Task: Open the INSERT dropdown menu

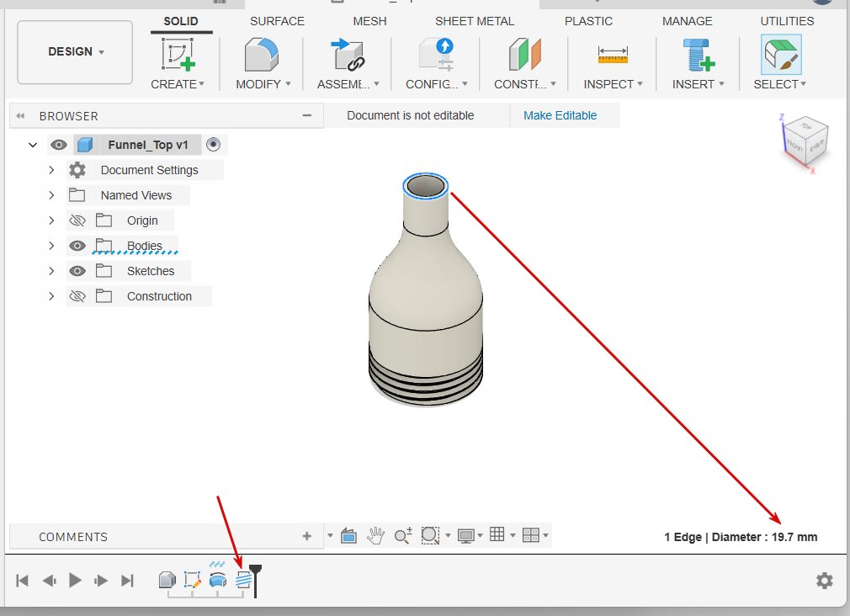Action: tap(699, 85)
